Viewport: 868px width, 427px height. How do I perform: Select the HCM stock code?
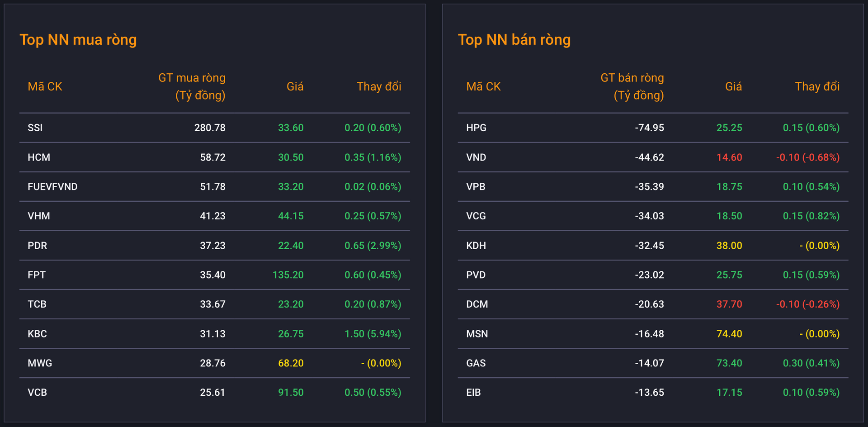pos(39,157)
